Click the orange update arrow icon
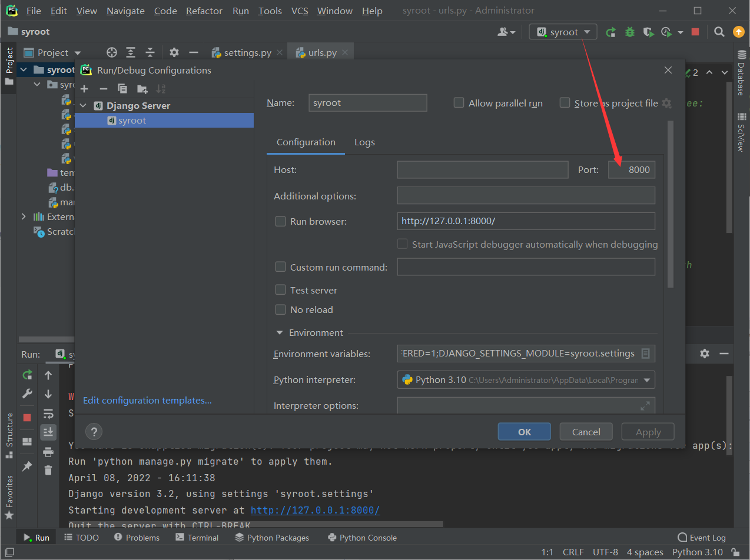The height and width of the screenshot is (560, 750). [x=738, y=32]
